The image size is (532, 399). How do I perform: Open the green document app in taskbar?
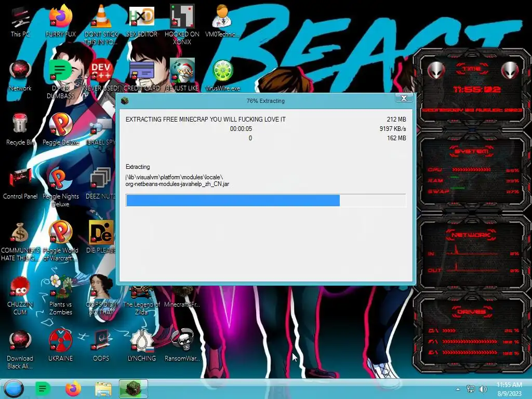point(43,389)
